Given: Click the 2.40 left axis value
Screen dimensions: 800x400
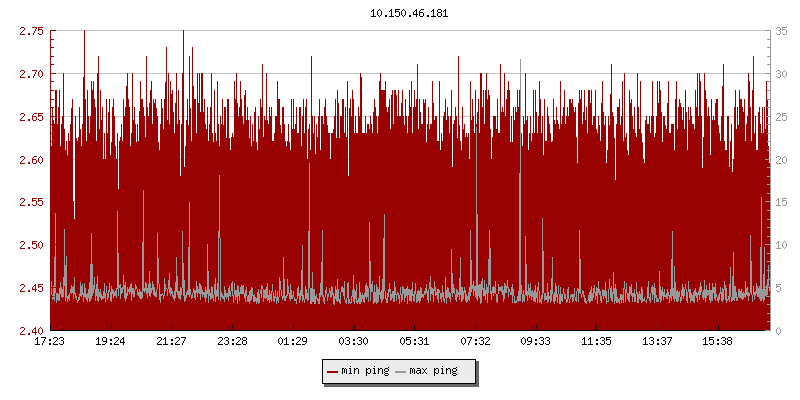Looking at the screenshot, I should [x=31, y=331].
